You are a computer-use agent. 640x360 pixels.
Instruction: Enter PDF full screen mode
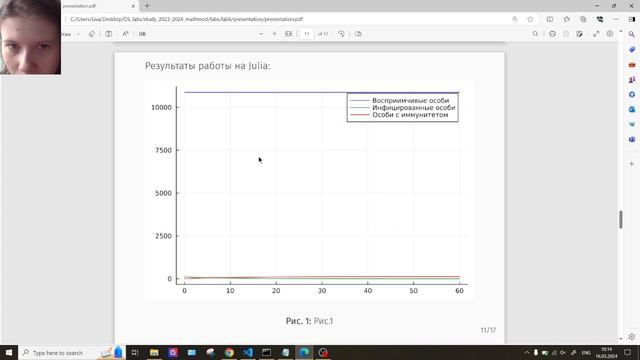[596, 34]
